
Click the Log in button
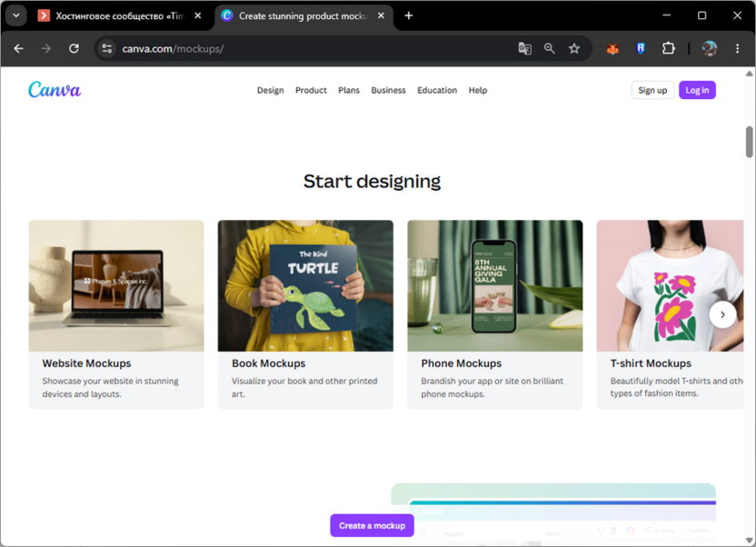tap(697, 90)
